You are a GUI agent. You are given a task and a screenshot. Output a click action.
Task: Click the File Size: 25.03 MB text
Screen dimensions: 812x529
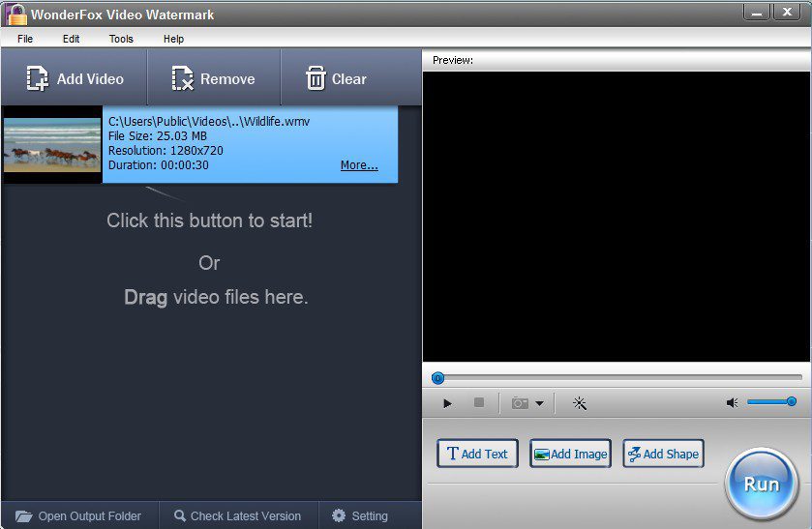(x=158, y=136)
